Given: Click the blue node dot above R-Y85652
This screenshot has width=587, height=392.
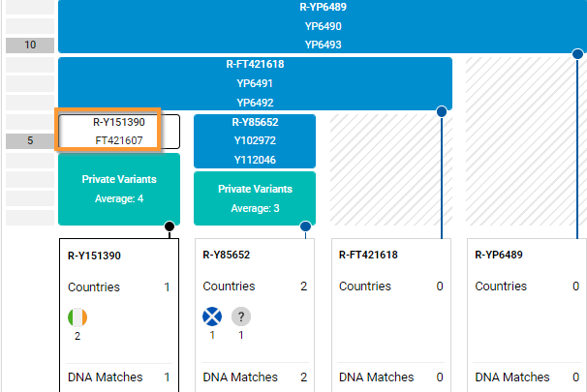Looking at the screenshot, I should (x=306, y=226).
